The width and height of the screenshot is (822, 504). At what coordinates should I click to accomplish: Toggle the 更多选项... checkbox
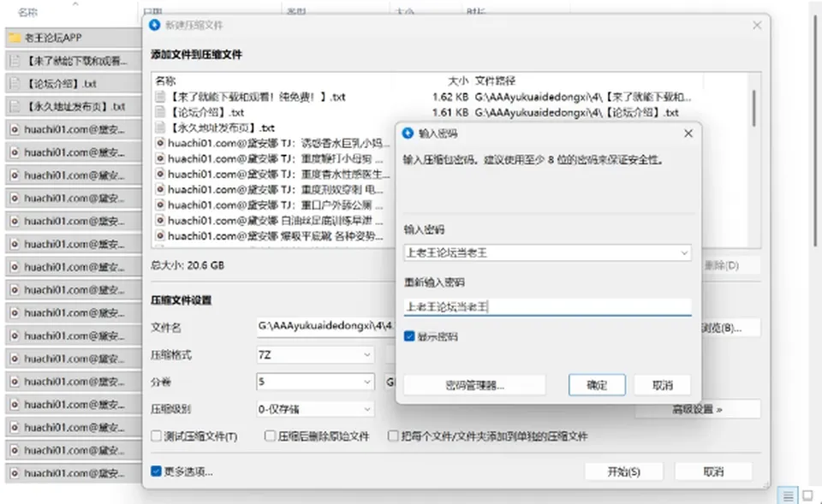(156, 471)
